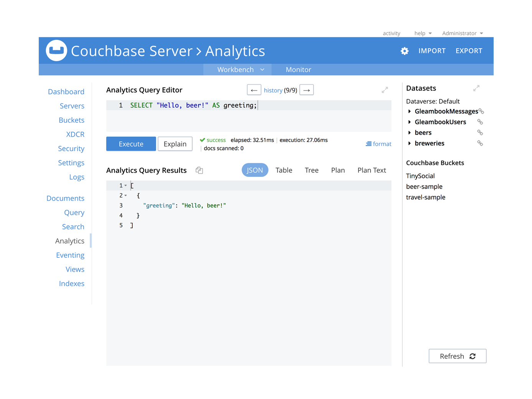Click link icon beside GleambookUsers
The image size is (532, 399).
coord(480,122)
